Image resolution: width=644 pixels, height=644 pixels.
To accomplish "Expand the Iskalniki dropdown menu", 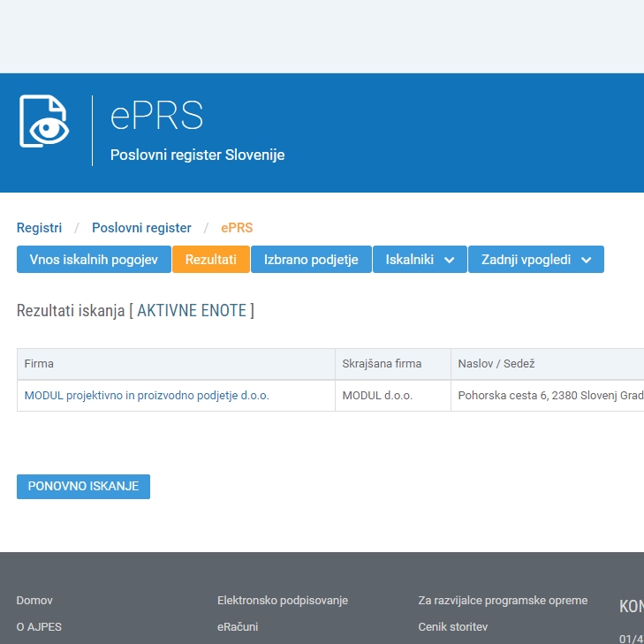I will coord(420,260).
